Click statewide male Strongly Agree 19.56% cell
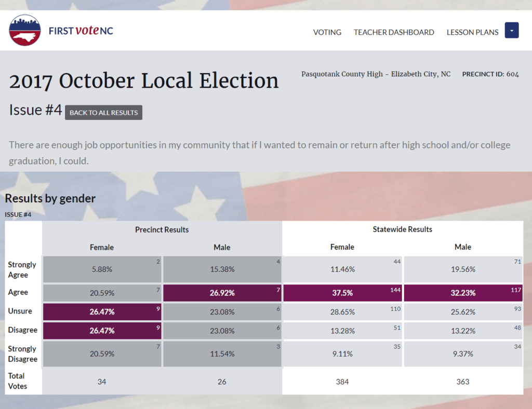532x409 pixels. (x=463, y=269)
